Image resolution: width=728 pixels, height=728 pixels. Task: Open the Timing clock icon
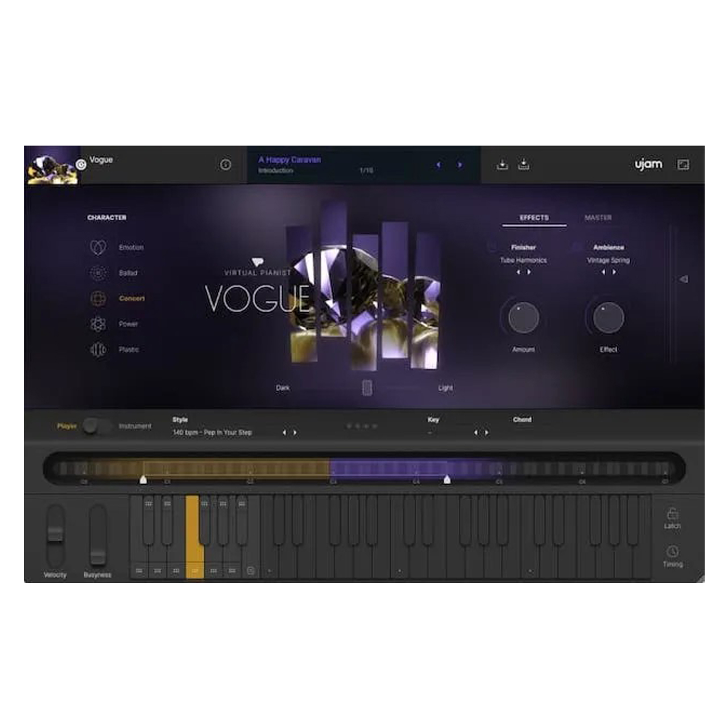(x=672, y=552)
